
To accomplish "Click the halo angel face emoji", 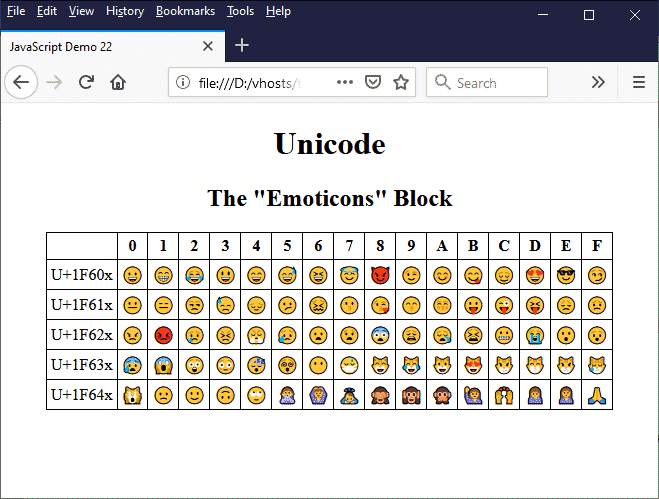I will (x=349, y=275).
